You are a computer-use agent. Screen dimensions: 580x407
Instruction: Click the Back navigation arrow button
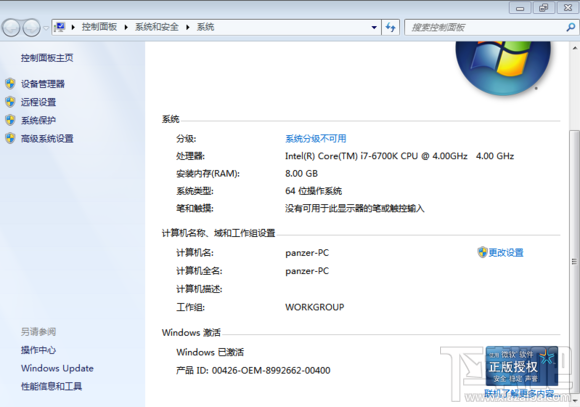tap(11, 28)
